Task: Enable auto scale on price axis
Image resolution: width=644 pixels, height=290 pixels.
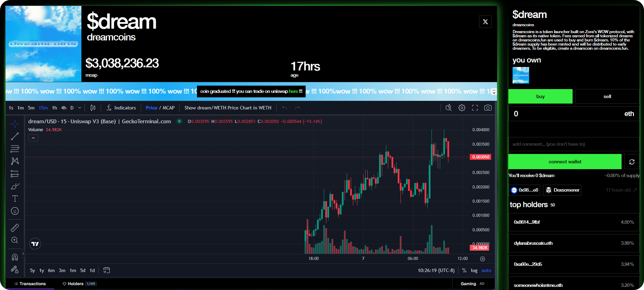Action: click(486, 270)
